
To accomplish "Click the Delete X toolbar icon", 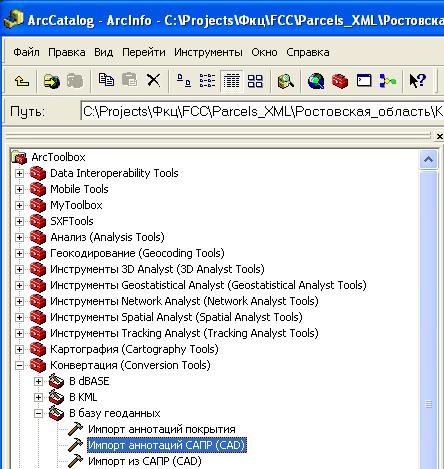I will pyautogui.click(x=153, y=80).
